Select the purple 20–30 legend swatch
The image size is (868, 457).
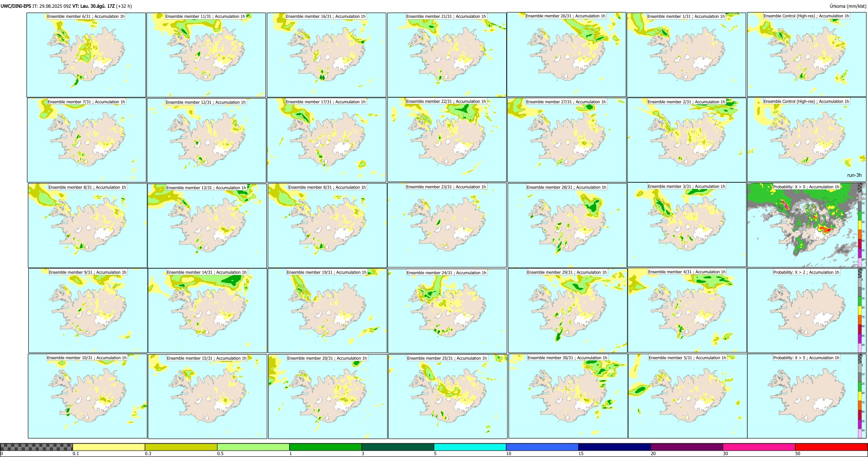point(687,447)
